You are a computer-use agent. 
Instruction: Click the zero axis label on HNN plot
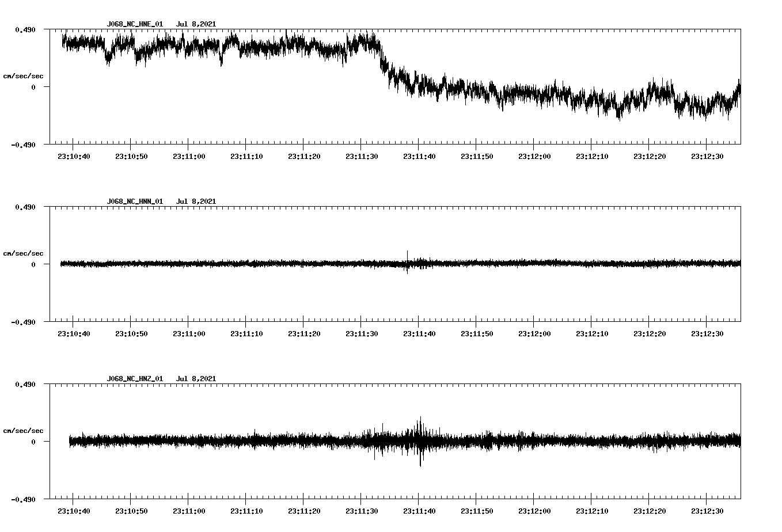tap(33, 264)
